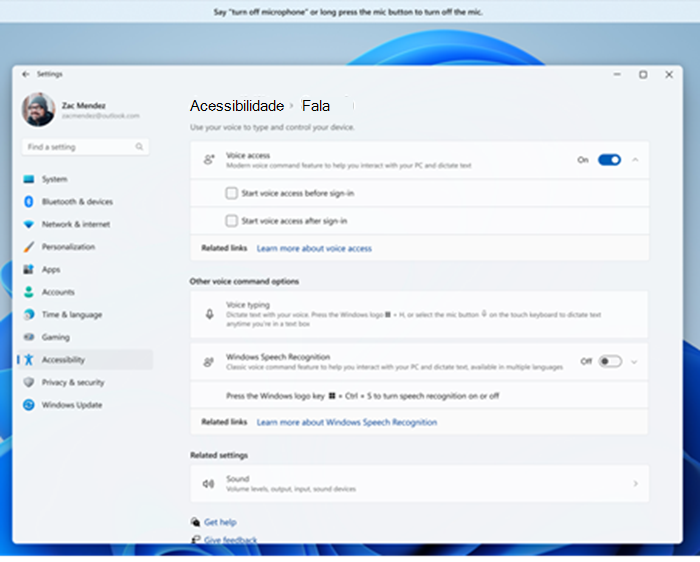This screenshot has height=562, width=700.
Task: Click the Bluetooth & devices icon
Action: (x=29, y=202)
